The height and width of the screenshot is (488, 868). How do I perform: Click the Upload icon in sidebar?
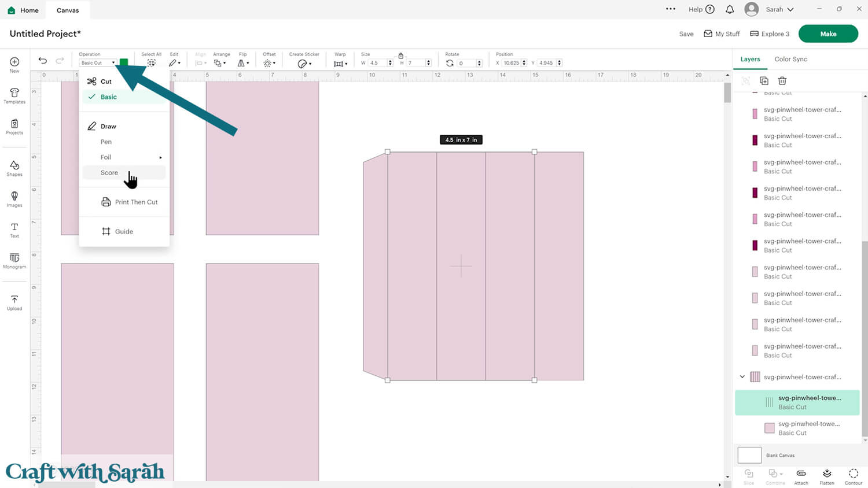coord(14,302)
